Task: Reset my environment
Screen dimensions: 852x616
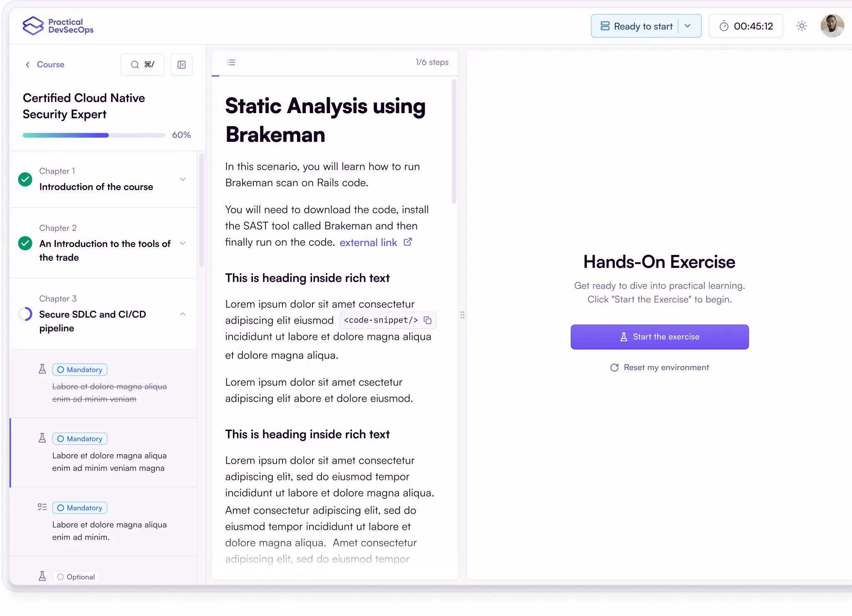Action: point(659,368)
